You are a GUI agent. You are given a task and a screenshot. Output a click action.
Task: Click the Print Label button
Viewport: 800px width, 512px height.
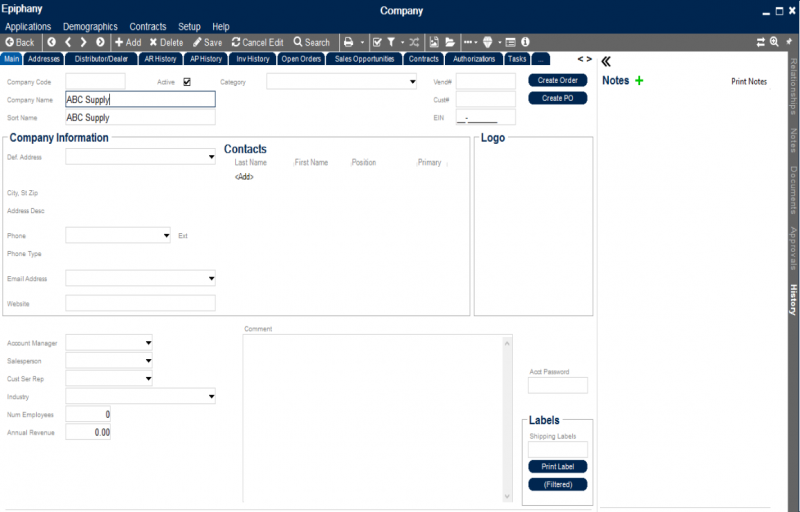tap(558, 467)
